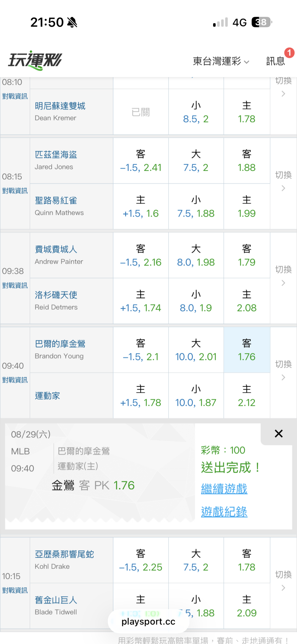297x644 pixels.
Task: Open the 費城費城人 team link
Action: pyautogui.click(x=56, y=249)
